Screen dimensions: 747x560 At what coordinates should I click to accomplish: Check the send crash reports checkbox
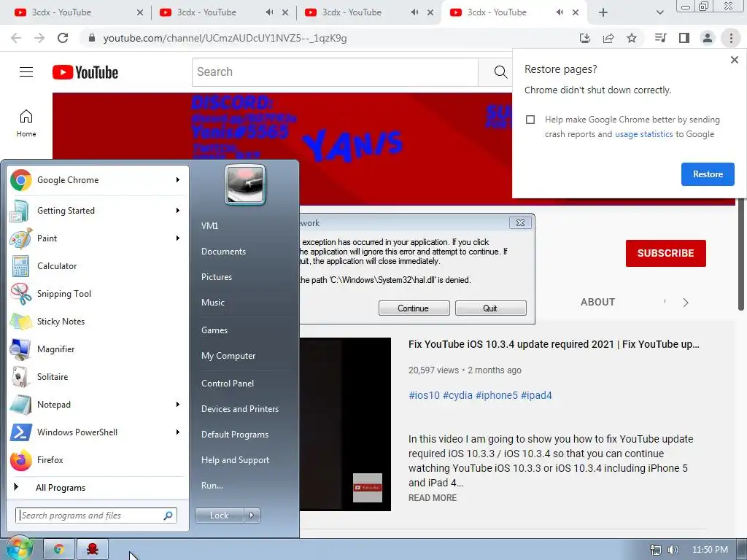[x=530, y=120]
